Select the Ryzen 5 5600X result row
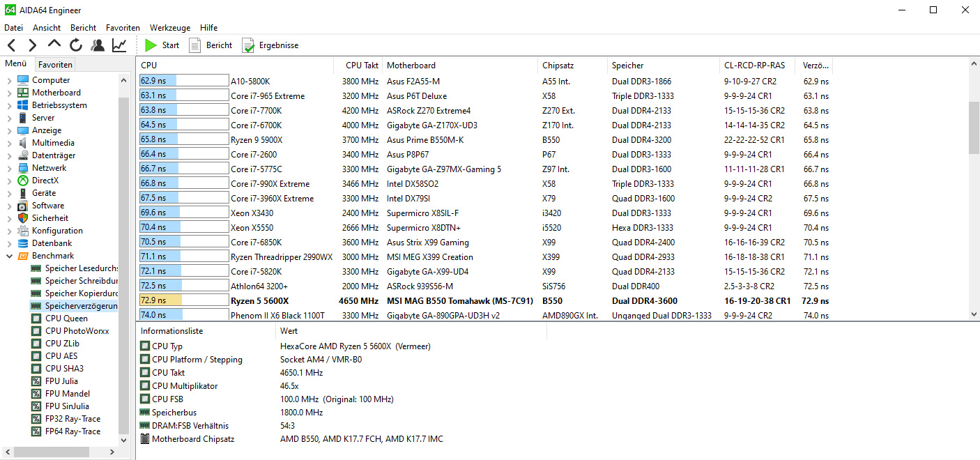The width and height of the screenshot is (980, 460). (484, 301)
